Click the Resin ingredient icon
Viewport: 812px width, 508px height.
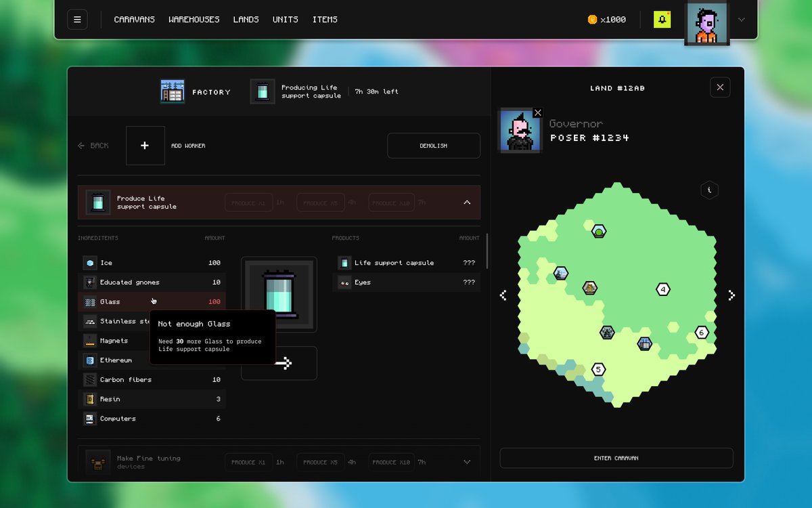coord(89,400)
